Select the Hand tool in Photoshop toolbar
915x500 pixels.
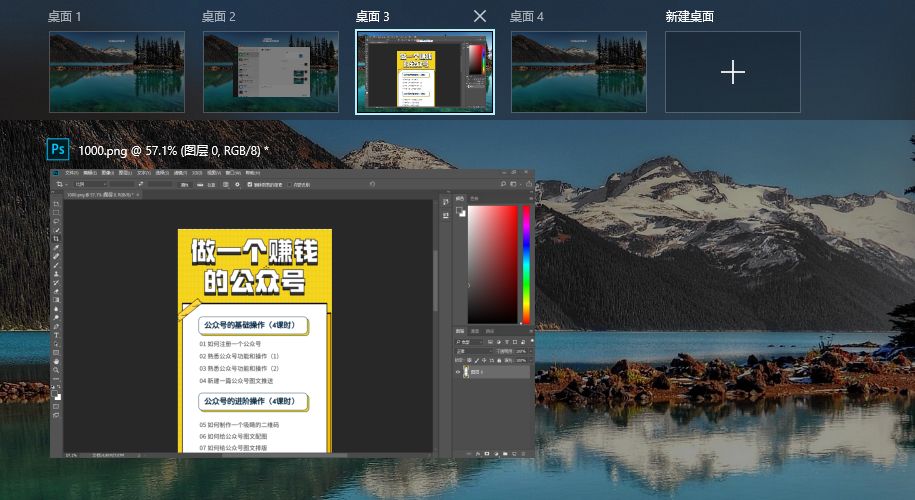pyautogui.click(x=56, y=361)
